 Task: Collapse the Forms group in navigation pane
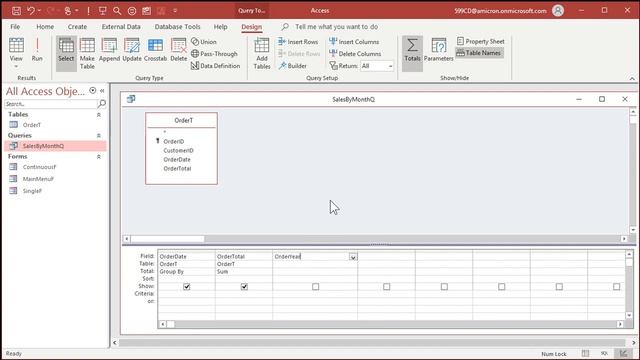point(98,157)
